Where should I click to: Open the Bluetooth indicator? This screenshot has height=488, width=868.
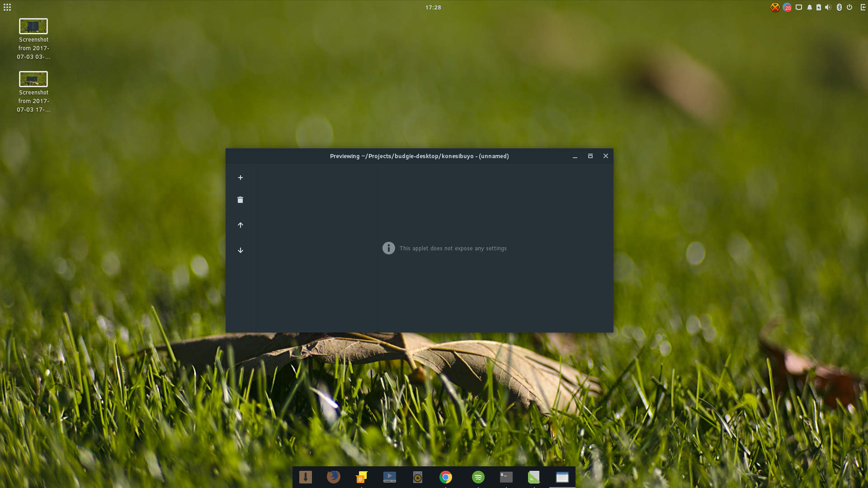pos(839,7)
